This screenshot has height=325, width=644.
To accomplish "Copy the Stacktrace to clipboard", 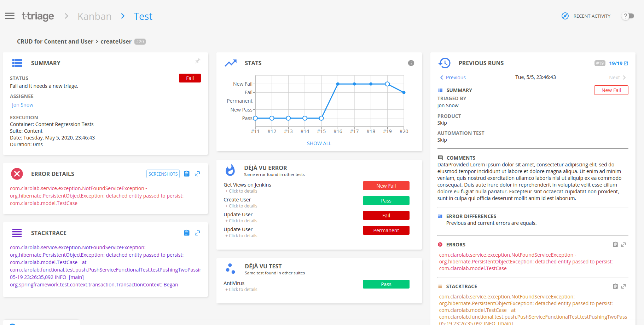I will 187,233.
